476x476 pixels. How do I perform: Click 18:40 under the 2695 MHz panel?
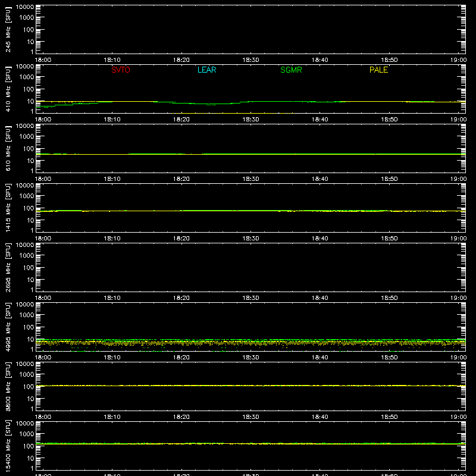coord(320,298)
